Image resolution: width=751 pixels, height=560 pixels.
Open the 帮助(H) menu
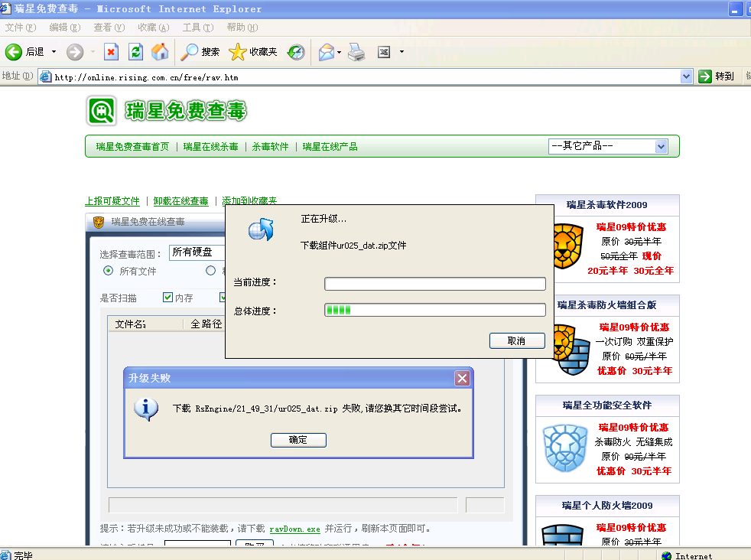click(x=242, y=28)
